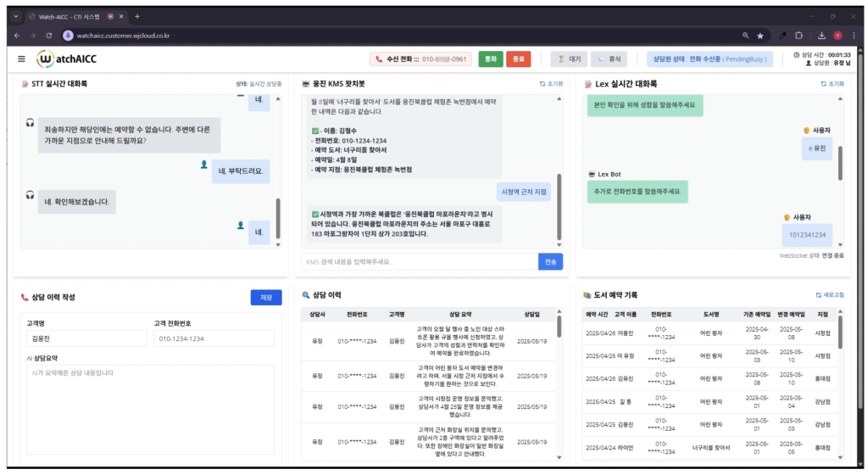Open the hamburger menu beside the WatchAICC logo

click(21, 59)
